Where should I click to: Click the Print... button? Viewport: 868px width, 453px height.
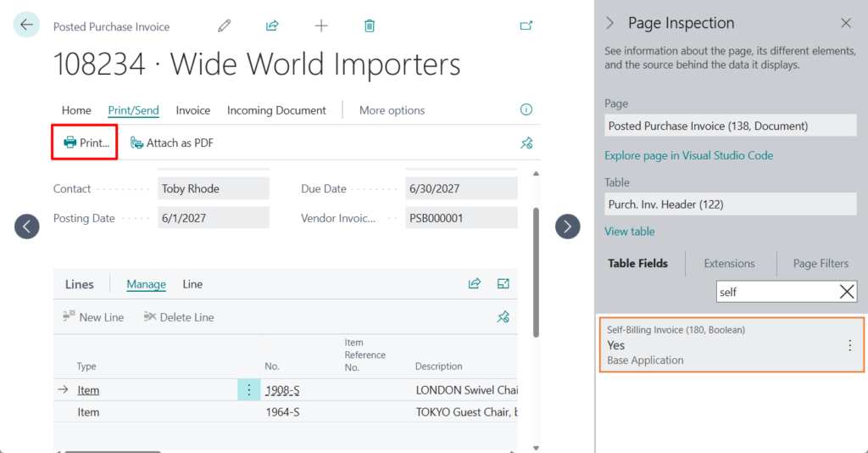[x=86, y=143]
